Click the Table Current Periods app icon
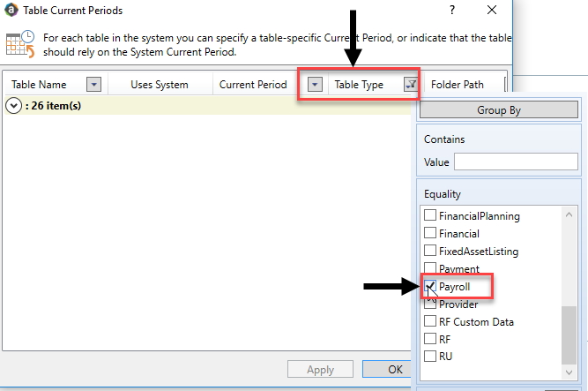The width and height of the screenshot is (588, 391). (11, 11)
